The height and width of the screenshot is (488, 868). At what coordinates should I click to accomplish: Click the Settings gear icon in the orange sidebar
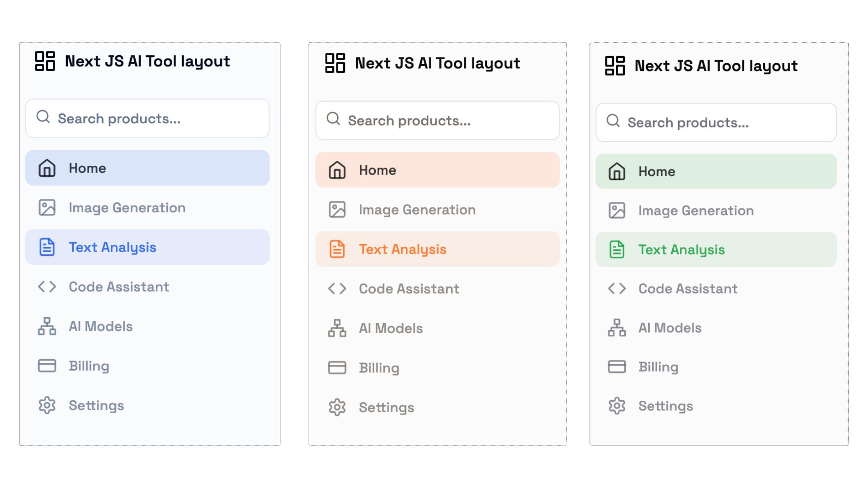tap(337, 408)
